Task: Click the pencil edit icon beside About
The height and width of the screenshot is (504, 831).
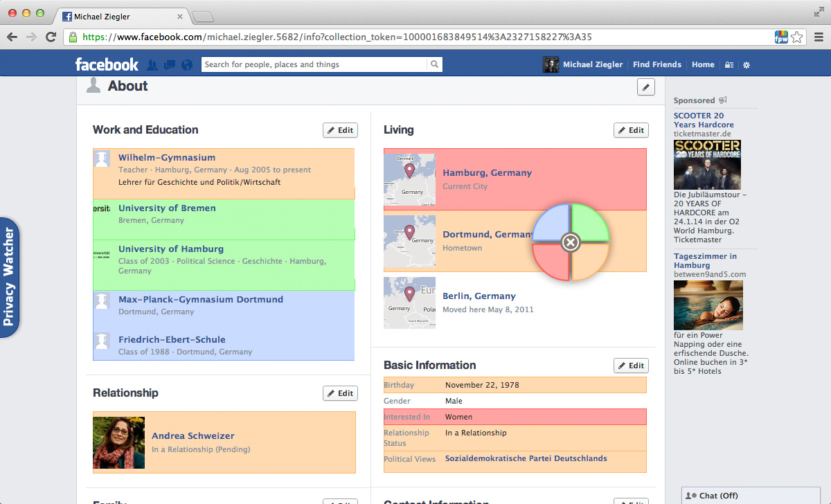Action: 645,87
